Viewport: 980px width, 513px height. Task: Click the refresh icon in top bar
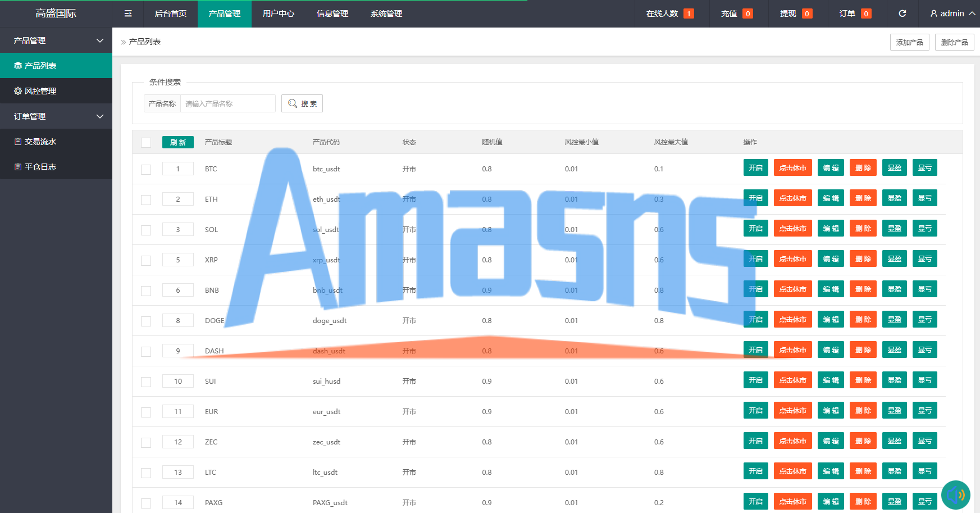902,13
